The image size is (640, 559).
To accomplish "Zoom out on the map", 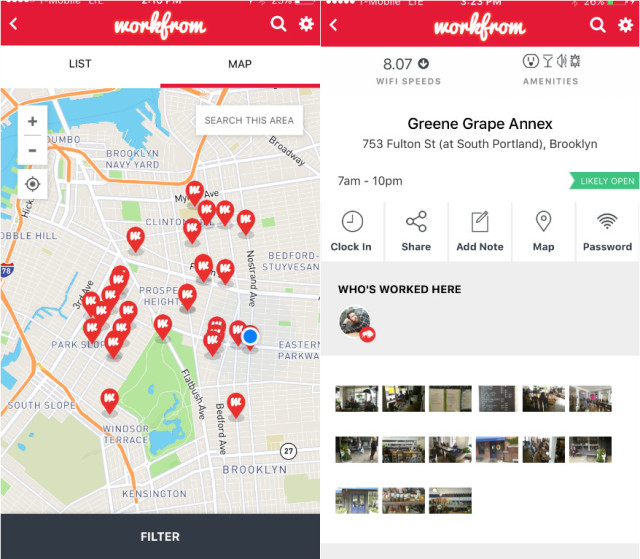I will pos(32,150).
